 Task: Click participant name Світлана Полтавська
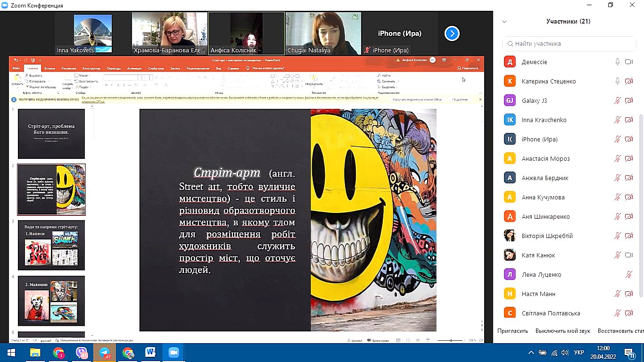(x=551, y=313)
